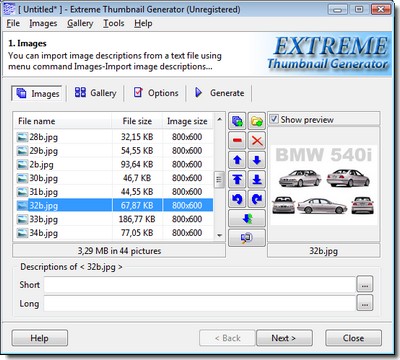
Task: Clear all images with red X button
Action: tap(257, 140)
